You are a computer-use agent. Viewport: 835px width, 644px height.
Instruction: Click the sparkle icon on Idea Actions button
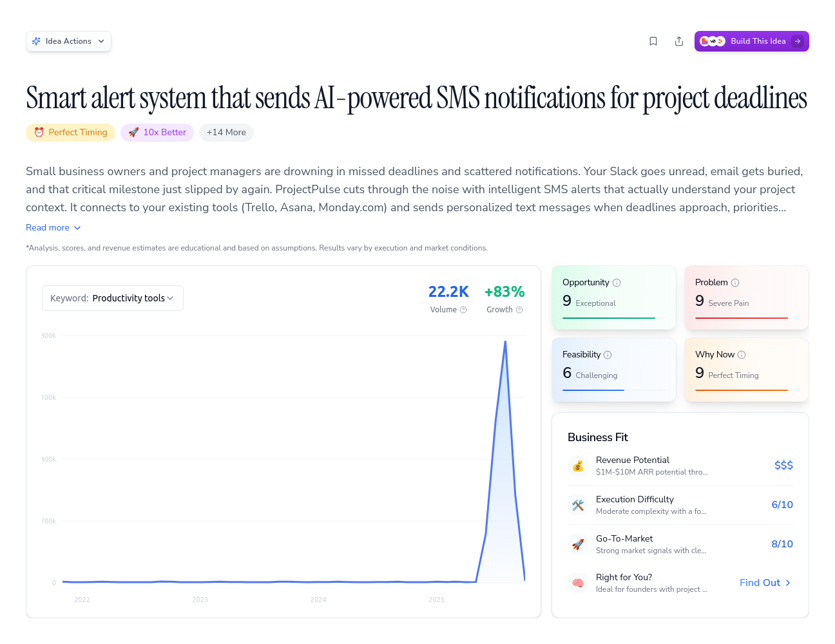click(x=37, y=41)
